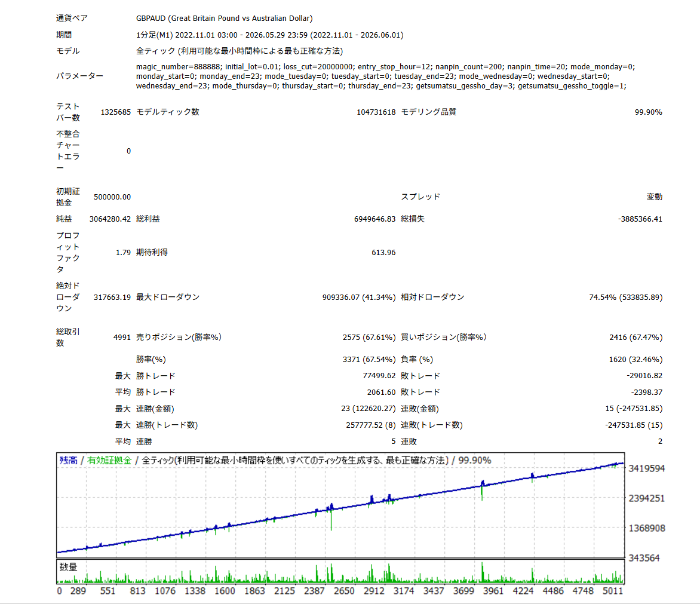
Task: Click the modeling quality value 99.90%
Action: 648,112
